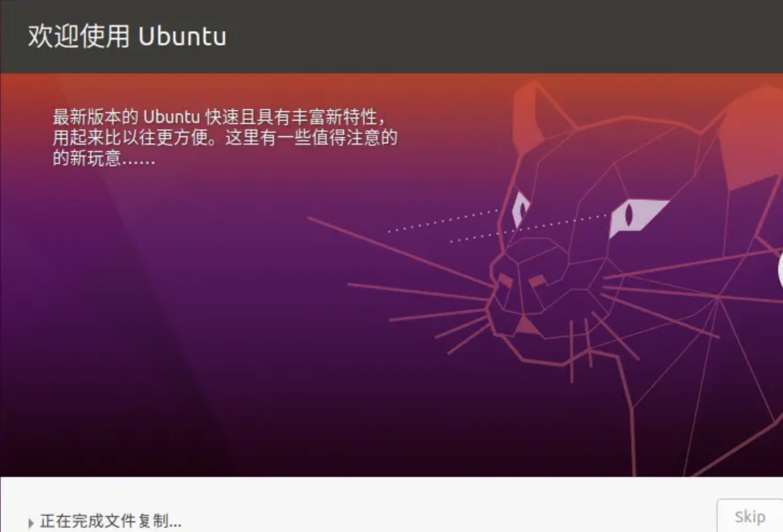Image resolution: width=783 pixels, height=532 pixels.
Task: Click the cat's right eye graphic
Action: [637, 217]
